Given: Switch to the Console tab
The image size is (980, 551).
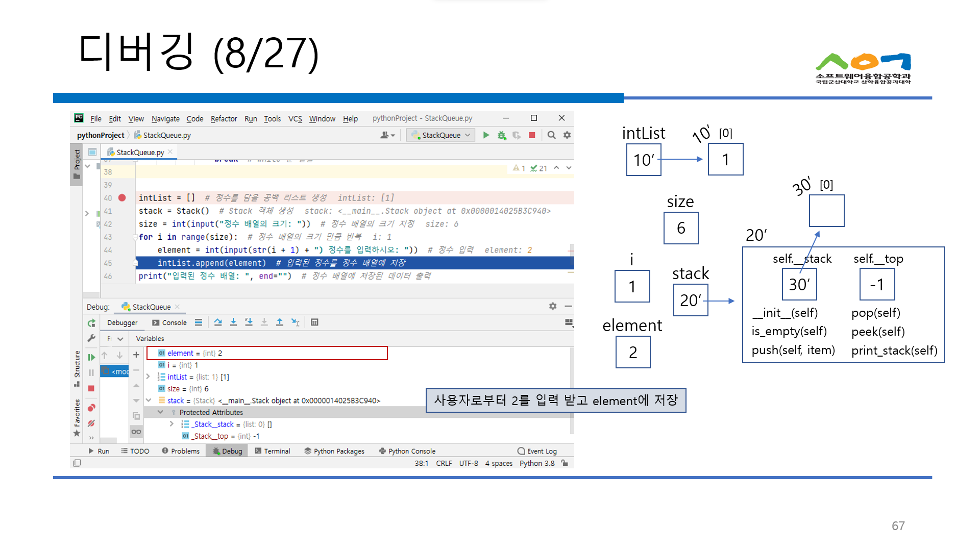Looking at the screenshot, I should click(x=170, y=323).
